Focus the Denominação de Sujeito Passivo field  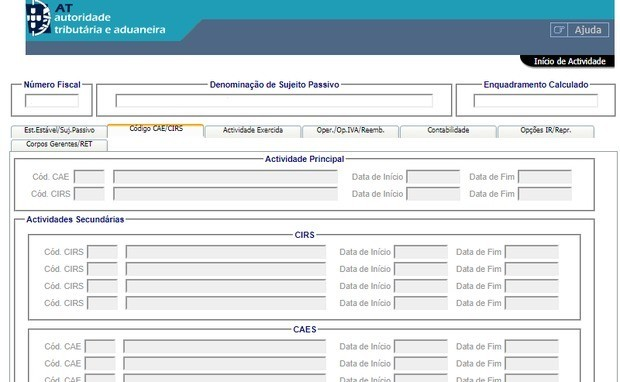(x=274, y=101)
